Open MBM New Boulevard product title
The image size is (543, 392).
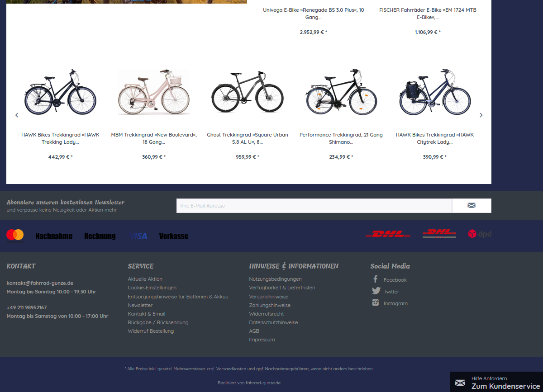click(x=154, y=138)
